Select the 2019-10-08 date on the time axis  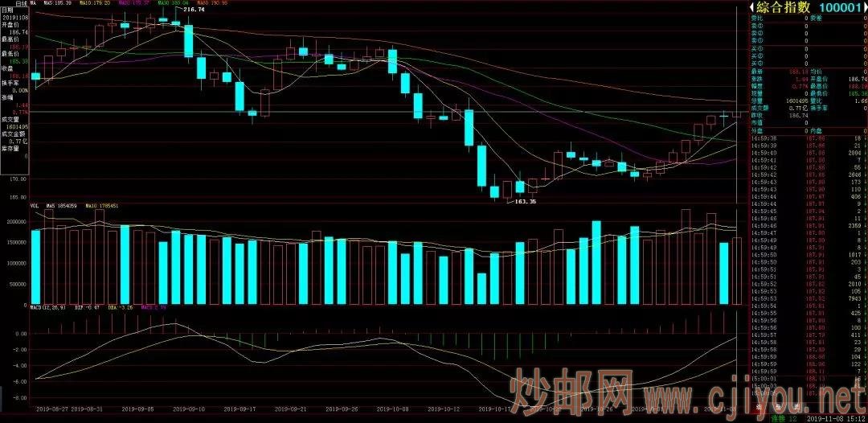tap(394, 409)
